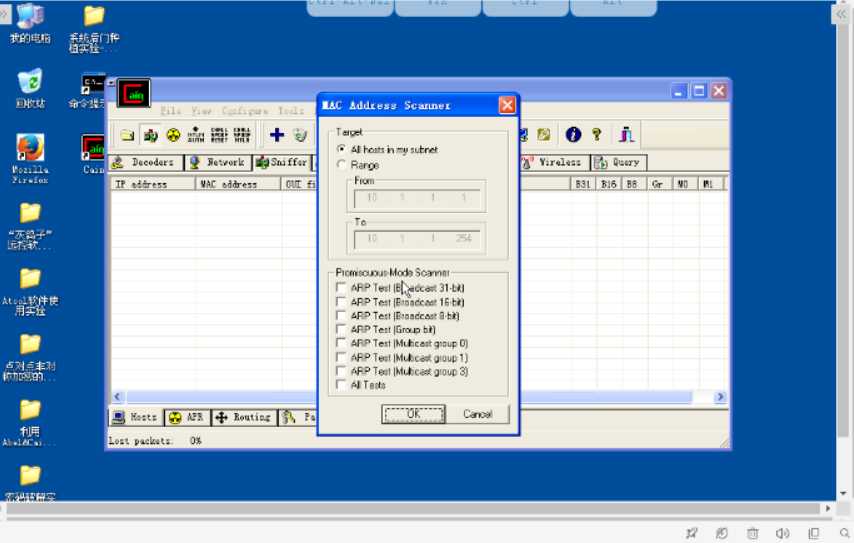Click the MAC address column header
Screen dimensions: 854x543
[x=239, y=184]
